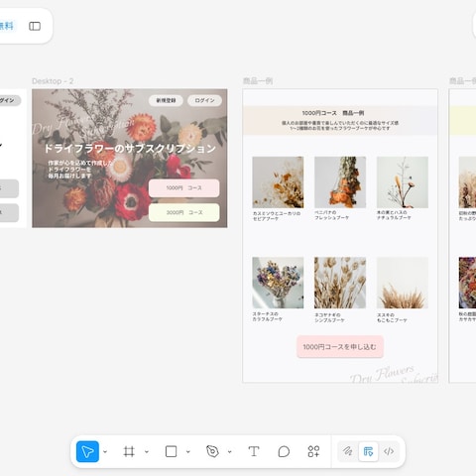Select the スターチスのカラフルブーケ photo
476x476 pixels.
click(278, 283)
